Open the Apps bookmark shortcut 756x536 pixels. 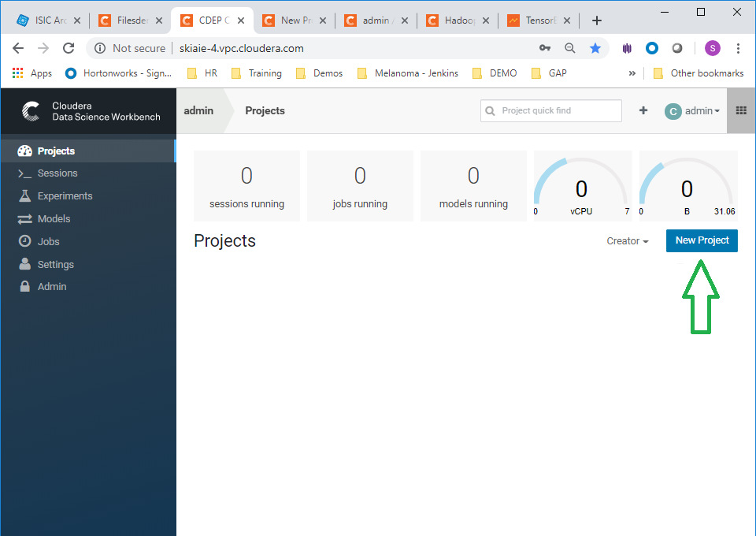(x=31, y=73)
